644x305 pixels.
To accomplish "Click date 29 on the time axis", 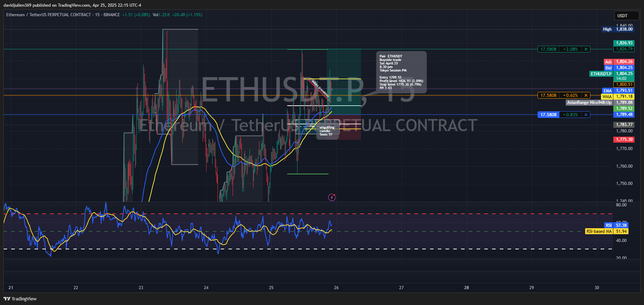I will coord(532,288).
